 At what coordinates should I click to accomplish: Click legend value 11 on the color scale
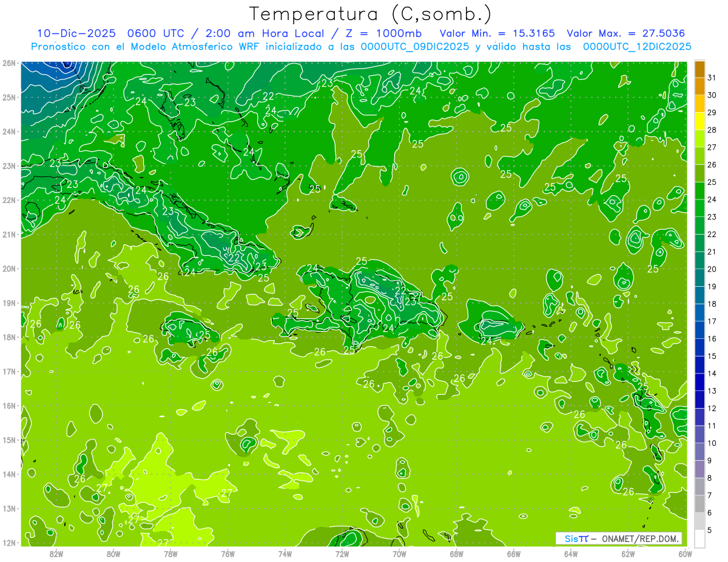pos(712,426)
